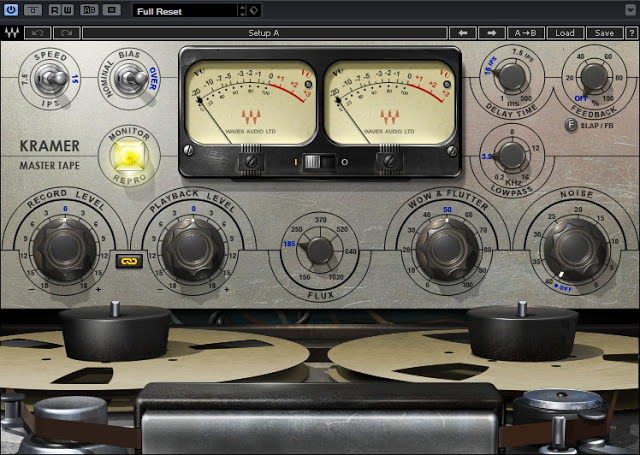Load the previous preset with left arrow

(462, 33)
